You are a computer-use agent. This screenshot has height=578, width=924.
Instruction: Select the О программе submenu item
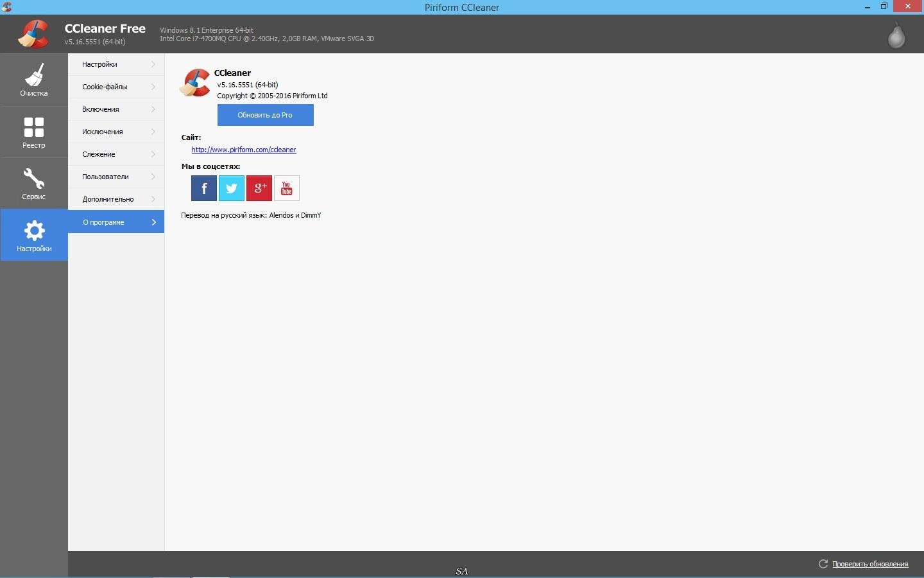tap(116, 222)
